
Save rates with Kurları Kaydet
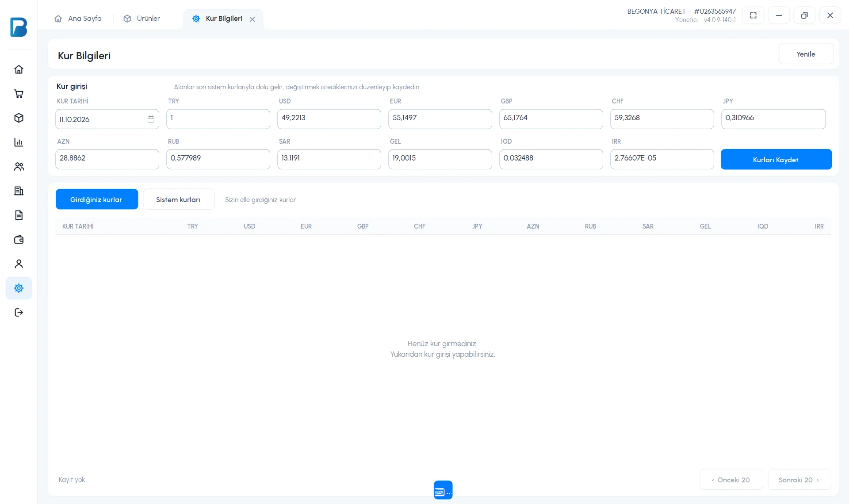click(x=776, y=160)
